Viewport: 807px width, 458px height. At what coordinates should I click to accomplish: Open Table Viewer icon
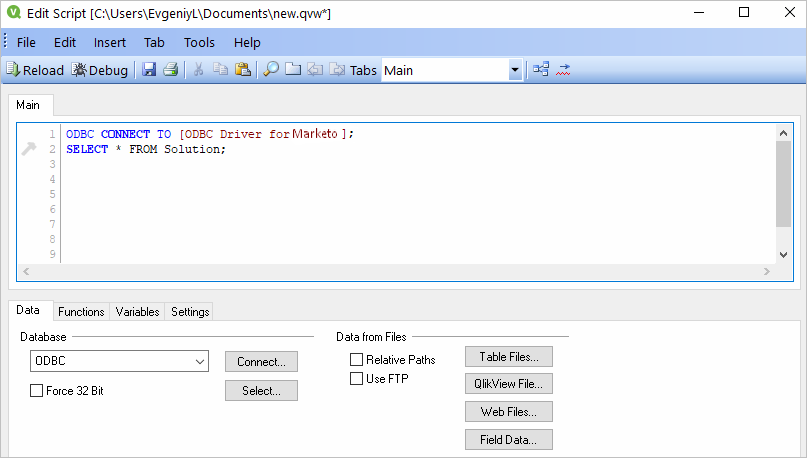coord(541,69)
